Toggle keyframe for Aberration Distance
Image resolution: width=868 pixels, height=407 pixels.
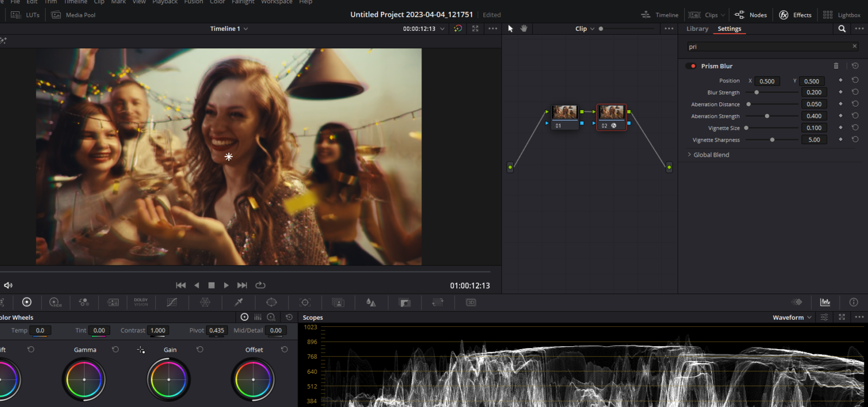point(840,104)
